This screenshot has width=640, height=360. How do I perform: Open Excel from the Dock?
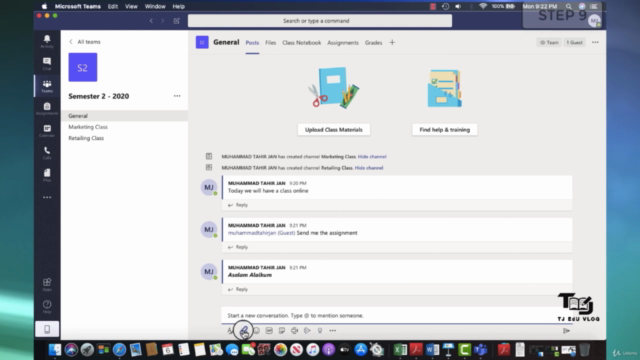[400, 350]
